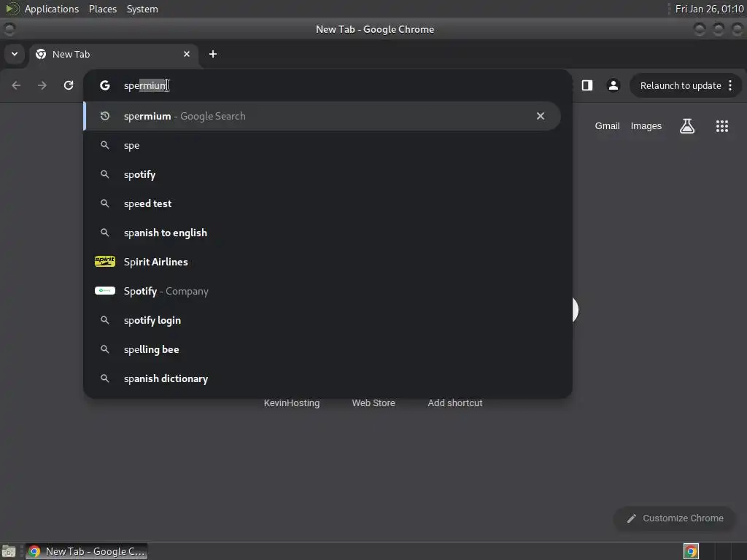Viewport: 747px width, 560px height.
Task: Open the Places menu
Action: coord(103,9)
